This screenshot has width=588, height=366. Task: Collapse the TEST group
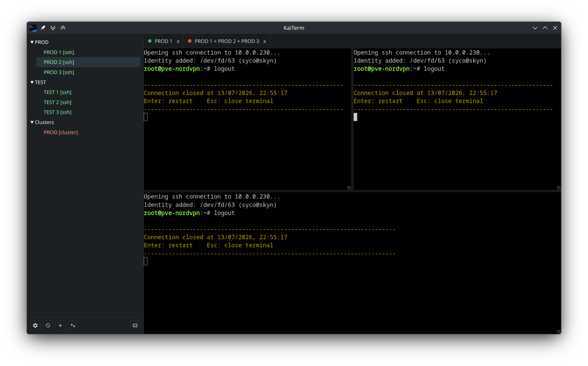[32, 82]
